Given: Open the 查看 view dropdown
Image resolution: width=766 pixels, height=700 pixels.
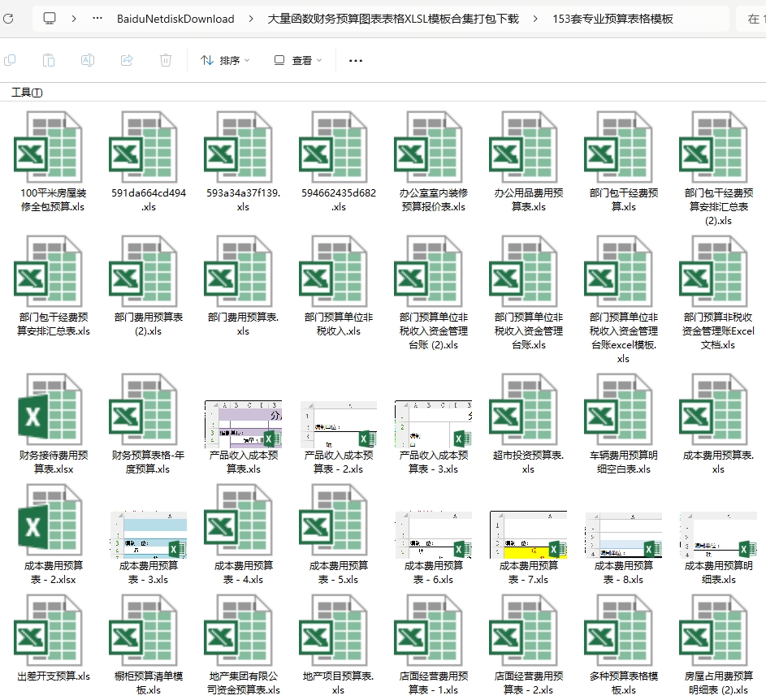Looking at the screenshot, I should tap(298, 60).
